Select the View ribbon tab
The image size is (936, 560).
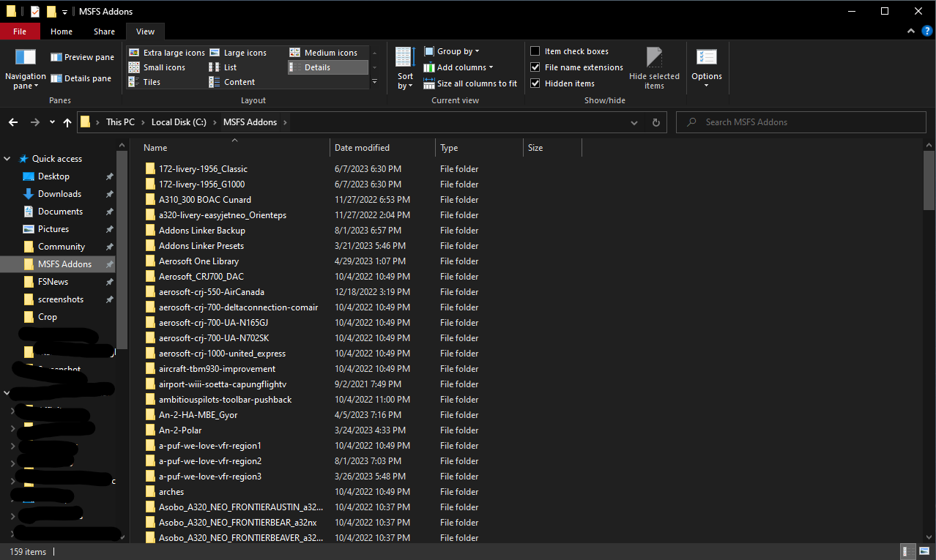[145, 31]
